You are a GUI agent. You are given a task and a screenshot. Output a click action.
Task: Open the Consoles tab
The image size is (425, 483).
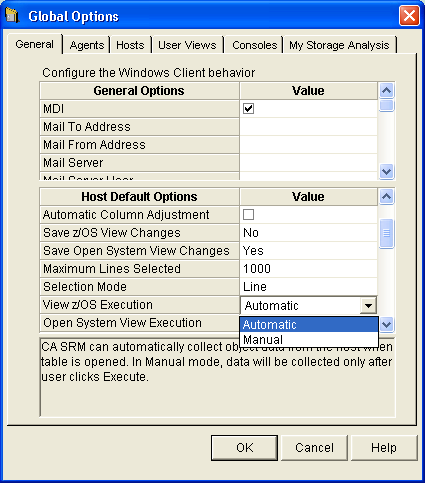pyautogui.click(x=254, y=45)
